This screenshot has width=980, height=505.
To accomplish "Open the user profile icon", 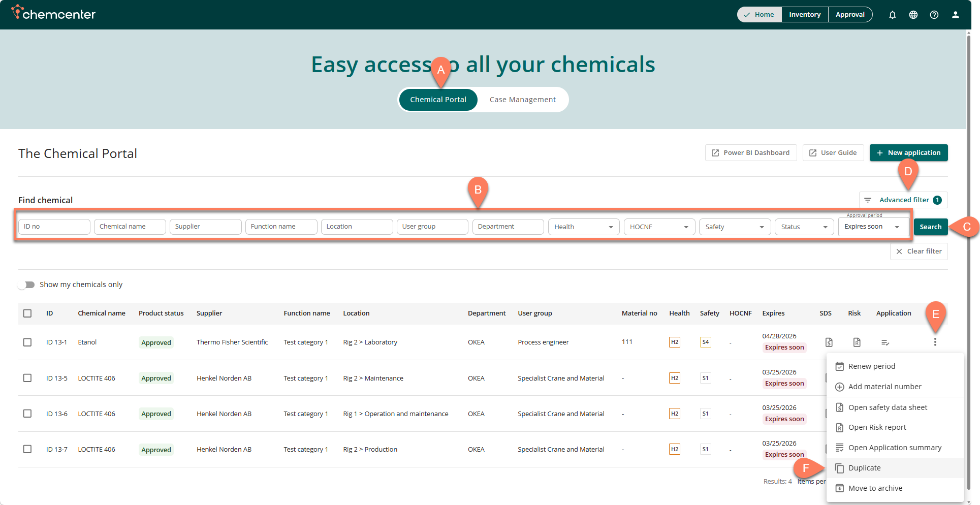I will pyautogui.click(x=955, y=15).
